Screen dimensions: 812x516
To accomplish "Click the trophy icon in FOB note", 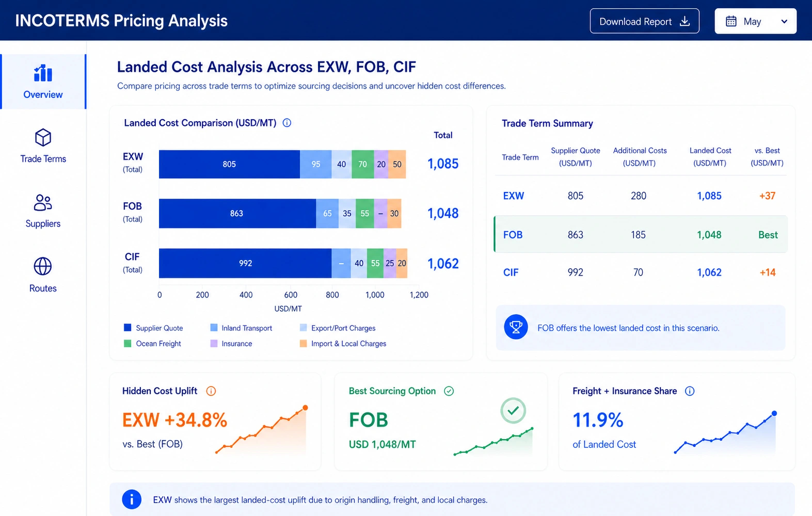I will pos(516,327).
